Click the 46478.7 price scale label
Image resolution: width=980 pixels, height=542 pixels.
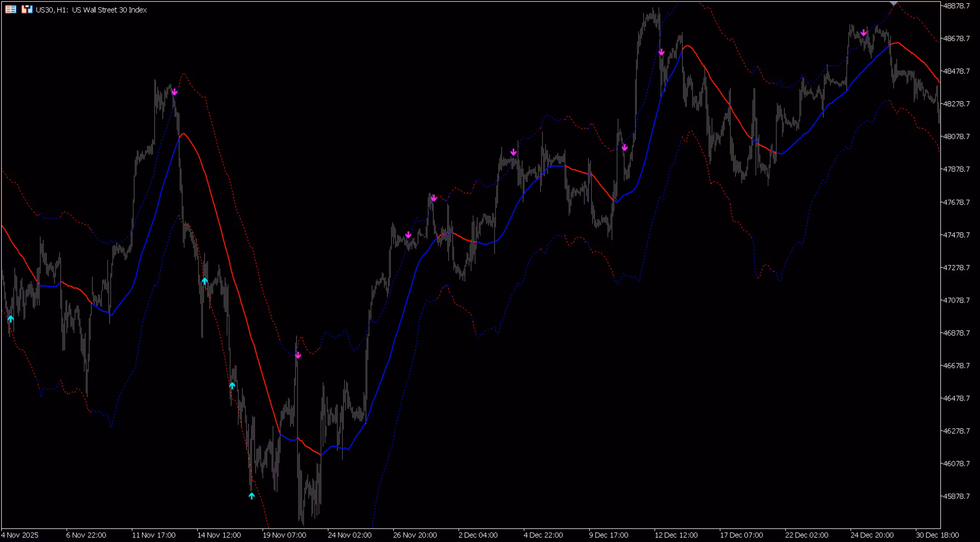956,398
